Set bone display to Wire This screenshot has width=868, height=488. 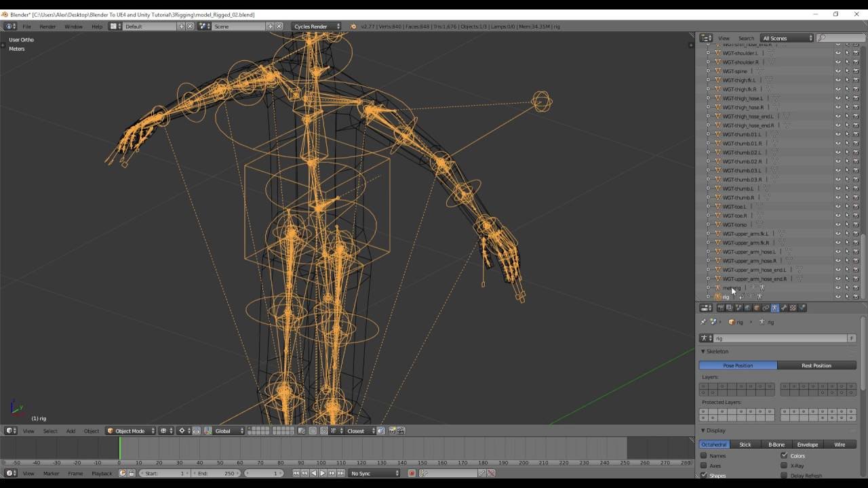click(840, 445)
